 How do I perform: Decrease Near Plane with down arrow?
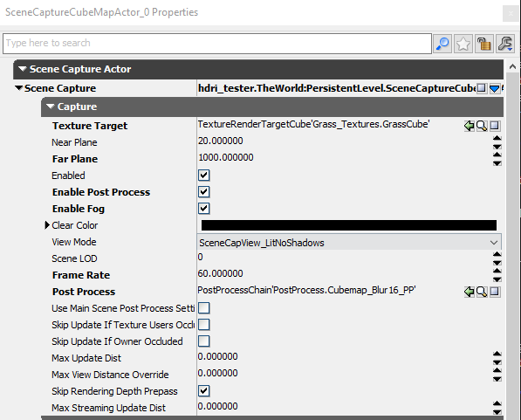(x=497, y=147)
